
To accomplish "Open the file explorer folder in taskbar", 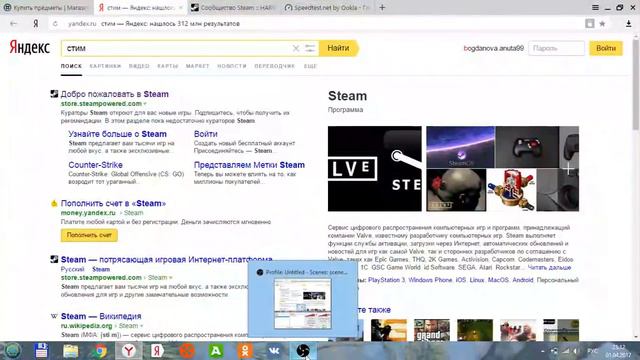I will pyautogui.click(x=71, y=351).
